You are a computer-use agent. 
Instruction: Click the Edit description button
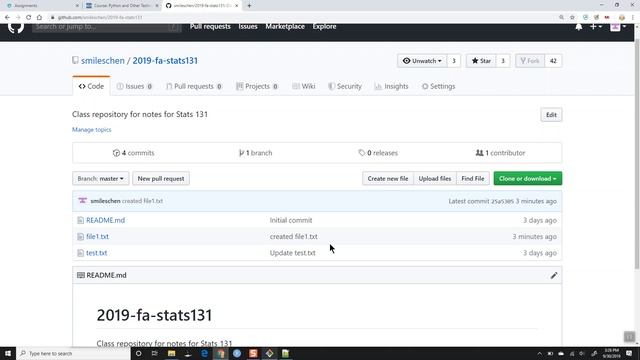[551, 115]
